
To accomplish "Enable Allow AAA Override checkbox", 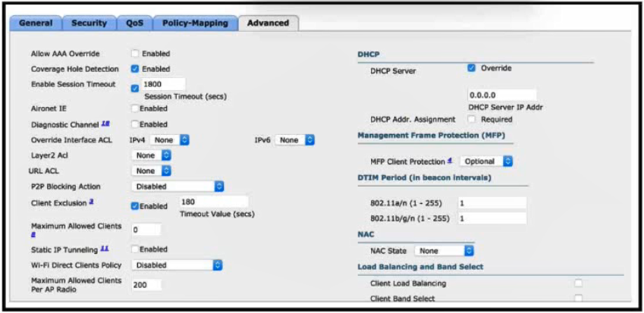I will [x=135, y=54].
